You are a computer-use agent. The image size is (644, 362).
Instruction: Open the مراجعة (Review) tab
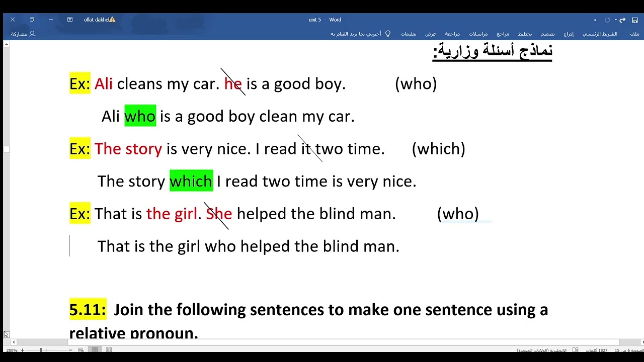pyautogui.click(x=452, y=34)
